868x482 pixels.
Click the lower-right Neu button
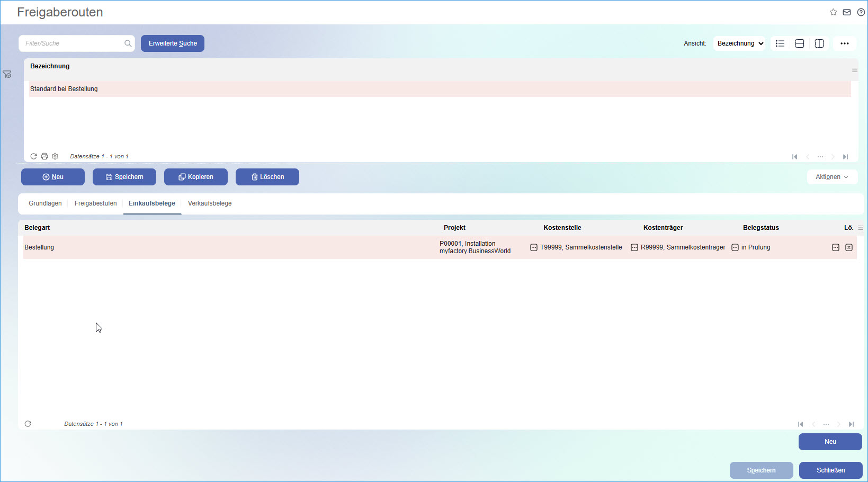[x=830, y=442]
